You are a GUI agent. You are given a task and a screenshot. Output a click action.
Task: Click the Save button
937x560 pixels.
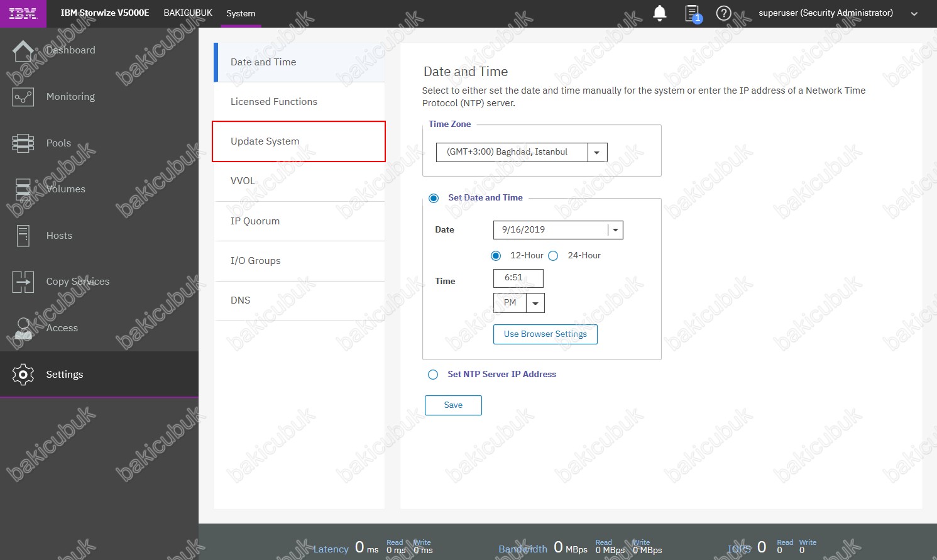tap(453, 405)
